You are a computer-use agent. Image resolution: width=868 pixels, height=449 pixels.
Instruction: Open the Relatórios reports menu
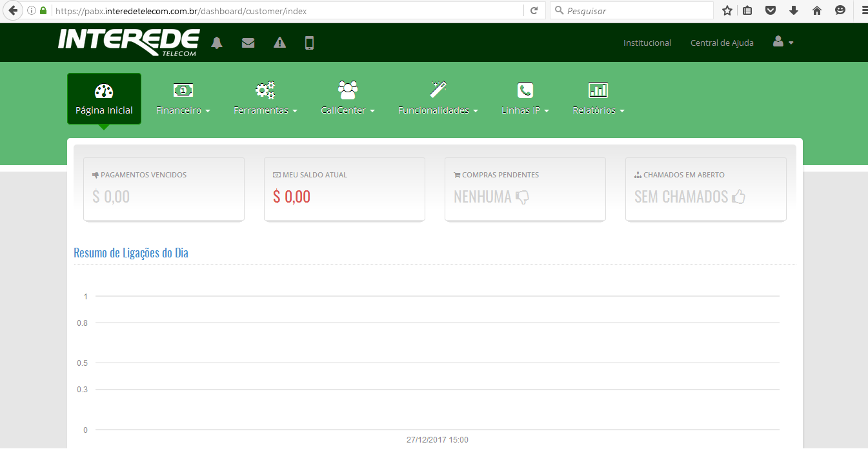pyautogui.click(x=598, y=99)
